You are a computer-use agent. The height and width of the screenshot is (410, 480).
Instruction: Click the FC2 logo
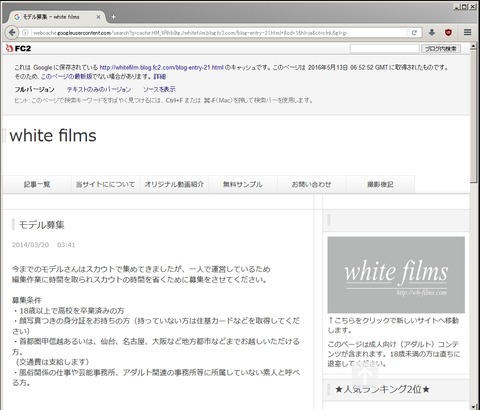tap(19, 48)
